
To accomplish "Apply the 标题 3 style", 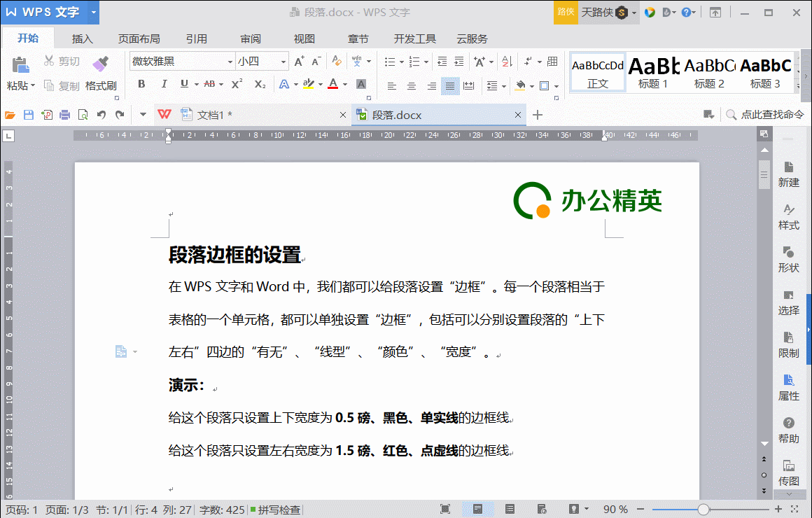I will (x=765, y=73).
